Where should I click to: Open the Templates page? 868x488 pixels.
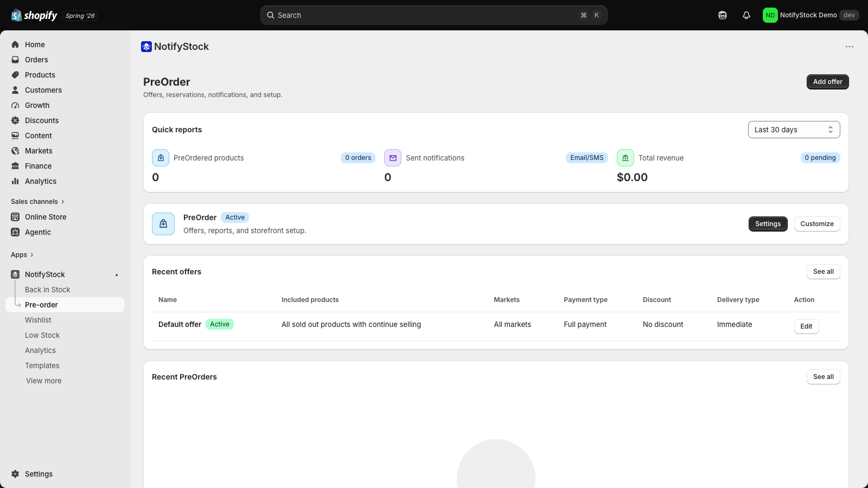(42, 365)
